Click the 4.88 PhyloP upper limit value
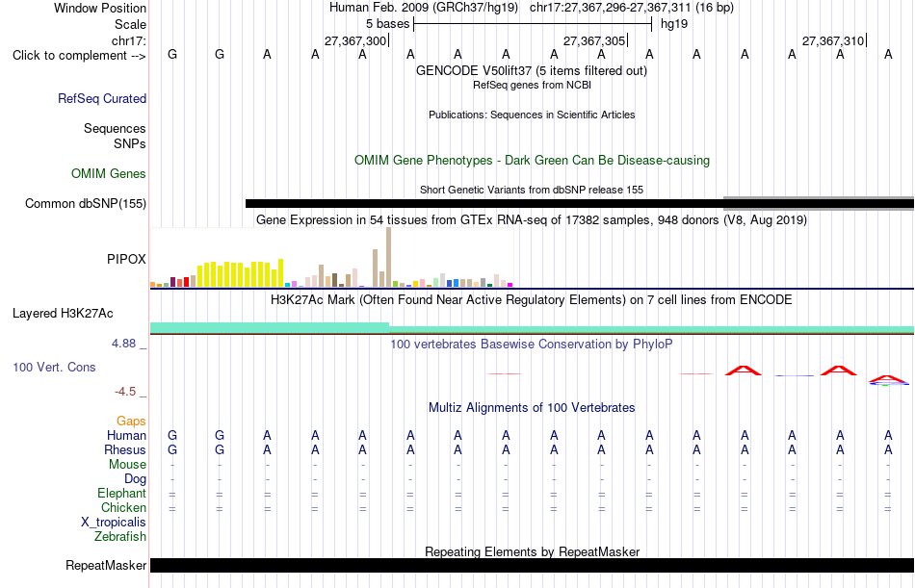Viewport: 915px width, 588px height. click(x=123, y=344)
